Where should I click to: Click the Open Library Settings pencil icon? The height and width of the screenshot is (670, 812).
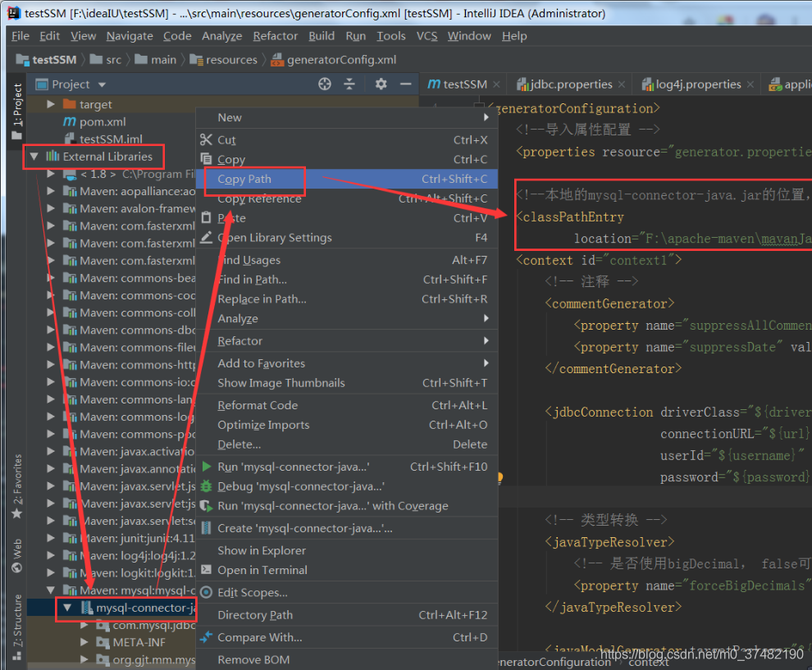pos(206,237)
